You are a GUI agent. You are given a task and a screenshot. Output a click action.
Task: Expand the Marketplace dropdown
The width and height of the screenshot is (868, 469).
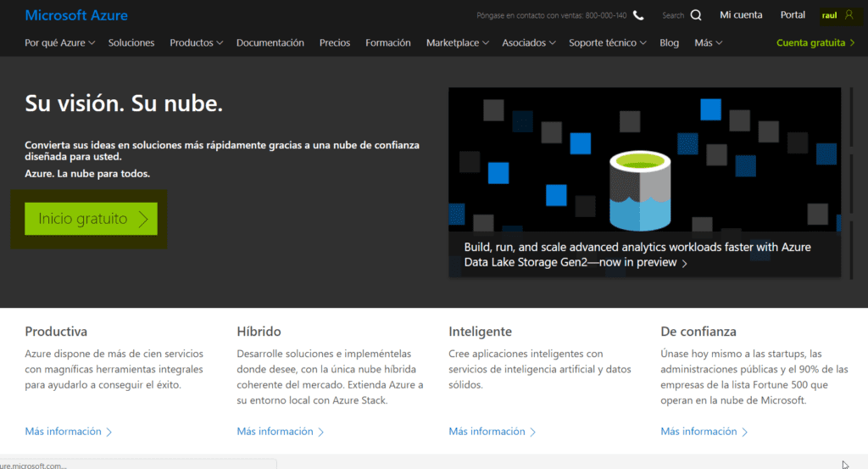click(457, 42)
